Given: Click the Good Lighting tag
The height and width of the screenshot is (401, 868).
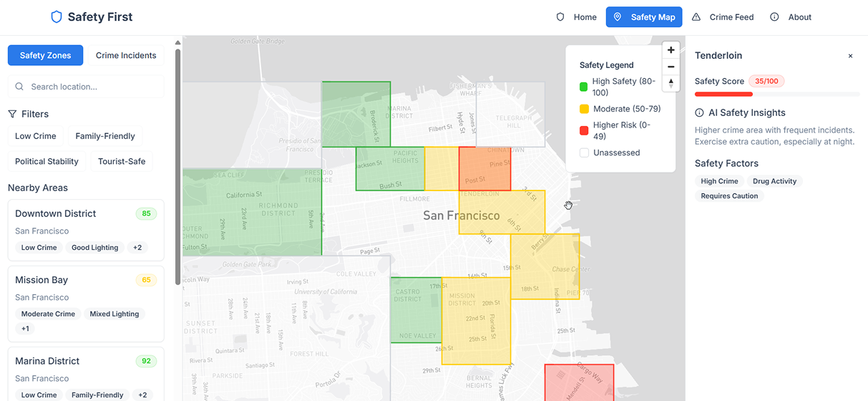Looking at the screenshot, I should click(x=94, y=248).
